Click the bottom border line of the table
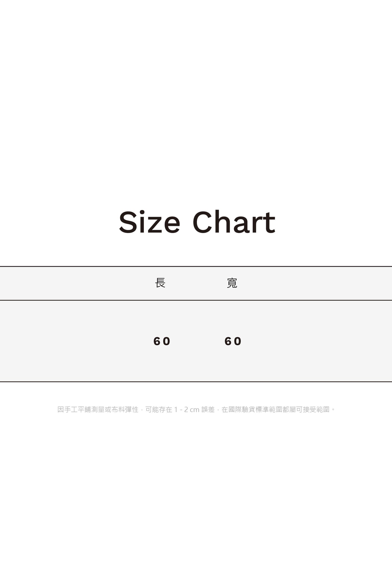 [x=196, y=382]
